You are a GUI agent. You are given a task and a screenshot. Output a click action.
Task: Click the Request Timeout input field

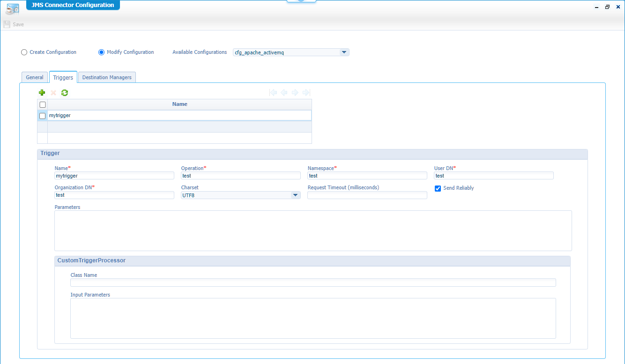pos(367,195)
